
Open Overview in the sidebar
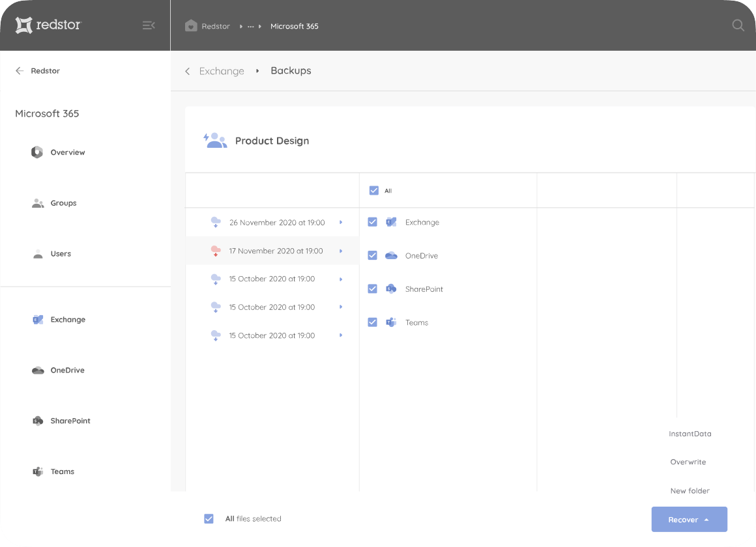tap(68, 152)
